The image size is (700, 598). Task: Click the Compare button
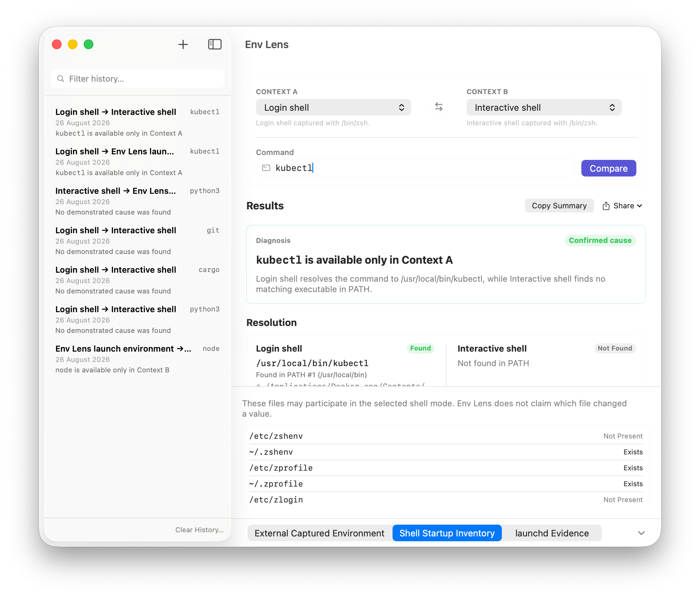(x=608, y=168)
